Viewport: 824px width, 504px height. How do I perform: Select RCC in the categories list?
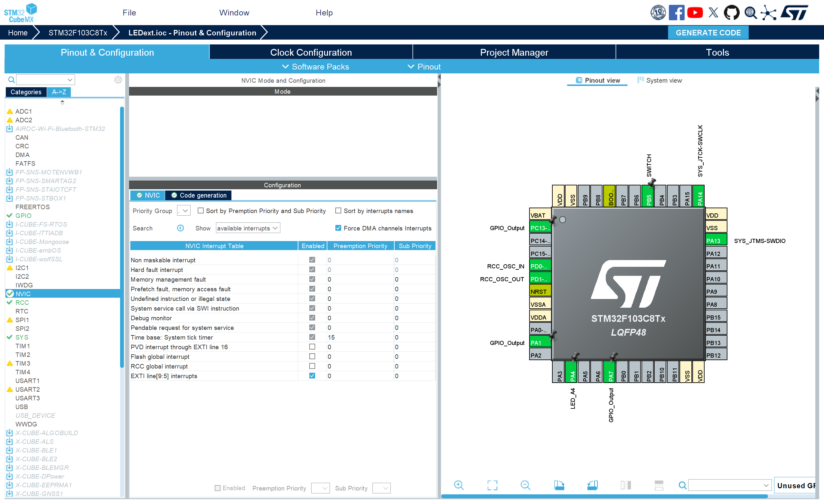pos(22,302)
